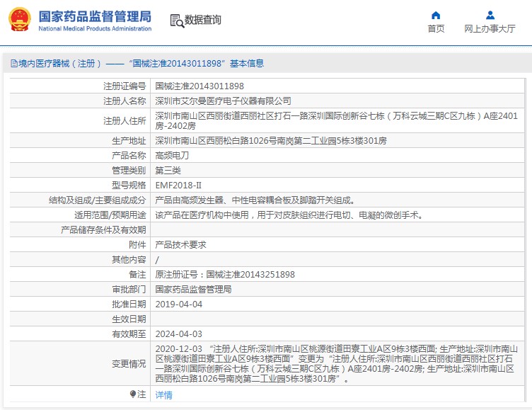This screenshot has height=410, width=532.
Task: Click the document icon before 境内医疗器械
Action: 14,64
